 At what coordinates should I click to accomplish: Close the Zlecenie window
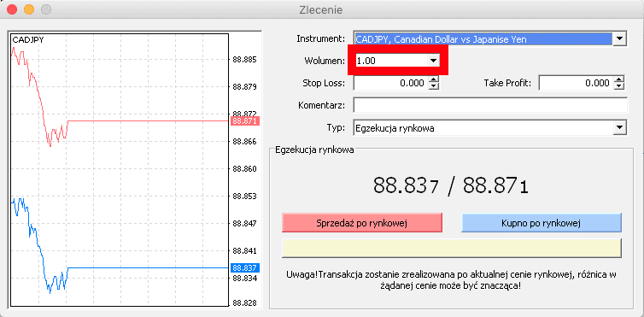(13, 9)
